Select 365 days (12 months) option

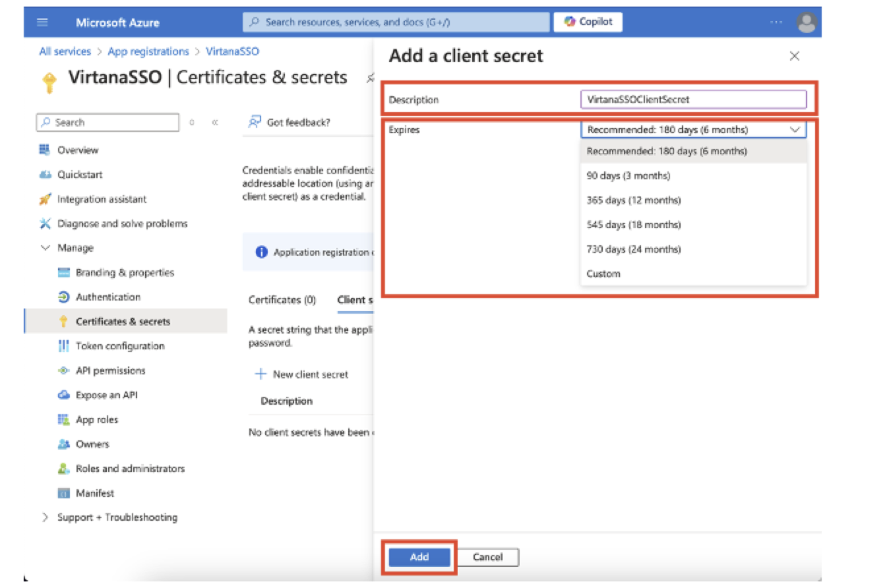(693, 200)
